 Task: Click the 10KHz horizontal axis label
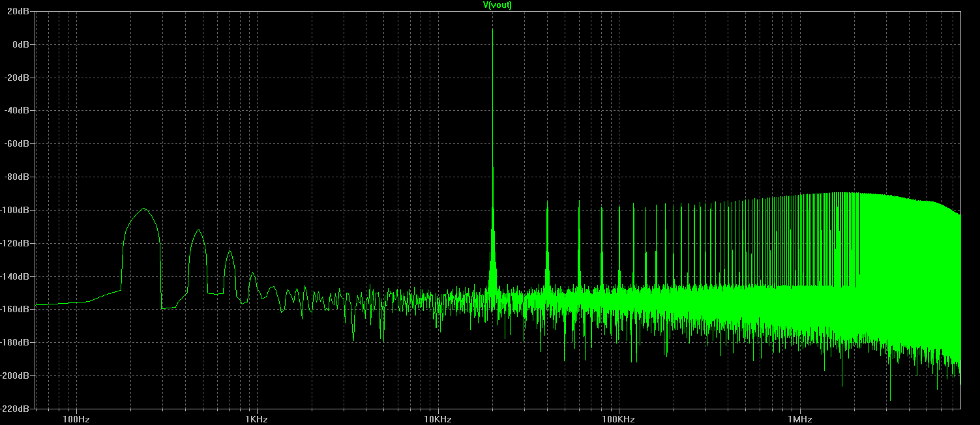[438, 418]
